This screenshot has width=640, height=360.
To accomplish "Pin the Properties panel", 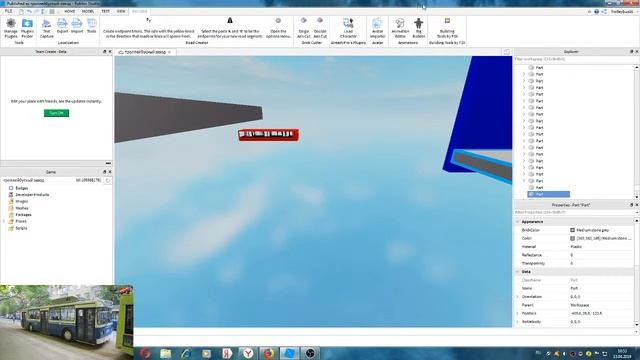I will (631, 205).
